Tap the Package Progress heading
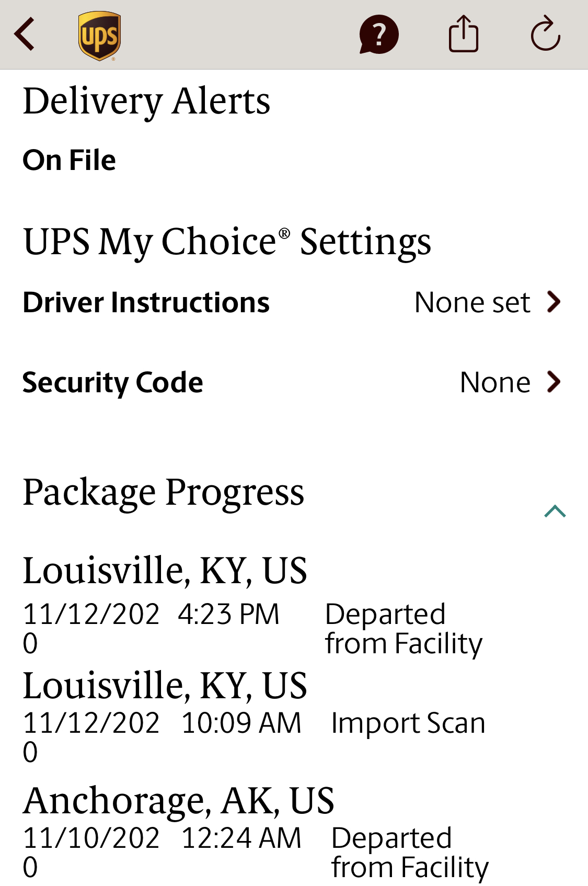Screen dimensions: 588x886 point(164,492)
